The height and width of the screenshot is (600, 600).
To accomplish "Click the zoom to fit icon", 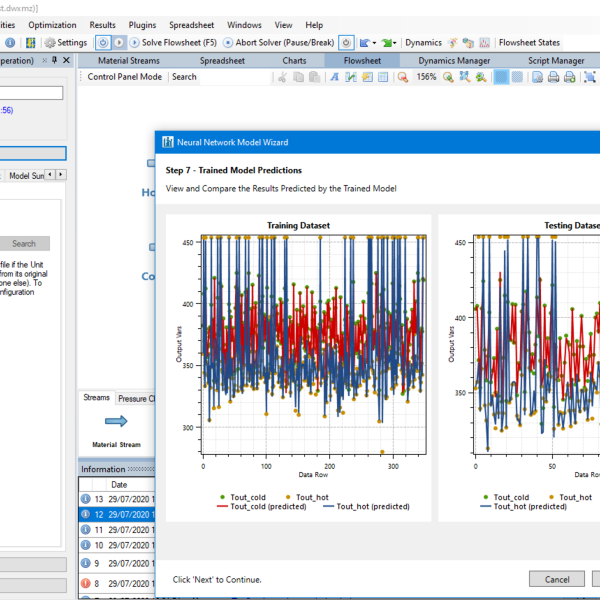I will click(x=465, y=77).
